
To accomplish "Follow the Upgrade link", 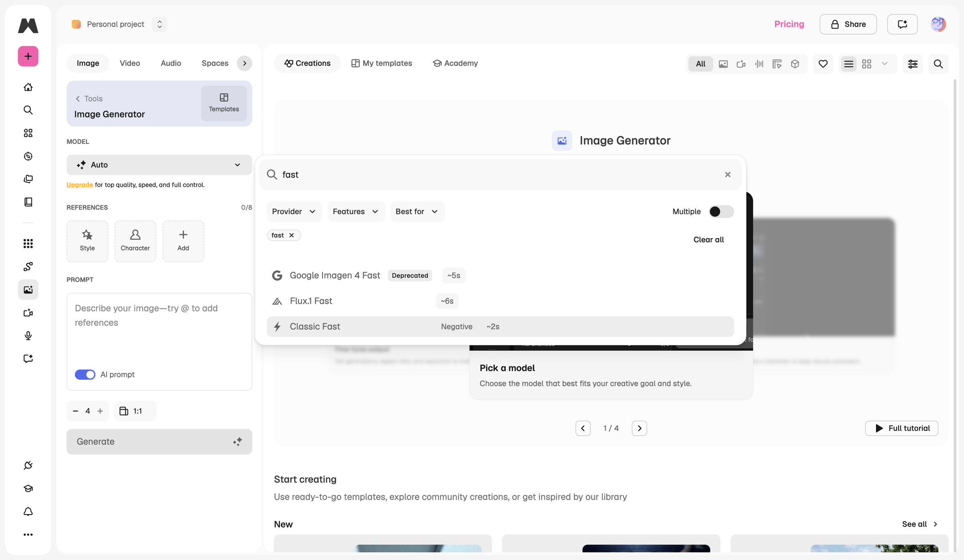I will pyautogui.click(x=80, y=185).
